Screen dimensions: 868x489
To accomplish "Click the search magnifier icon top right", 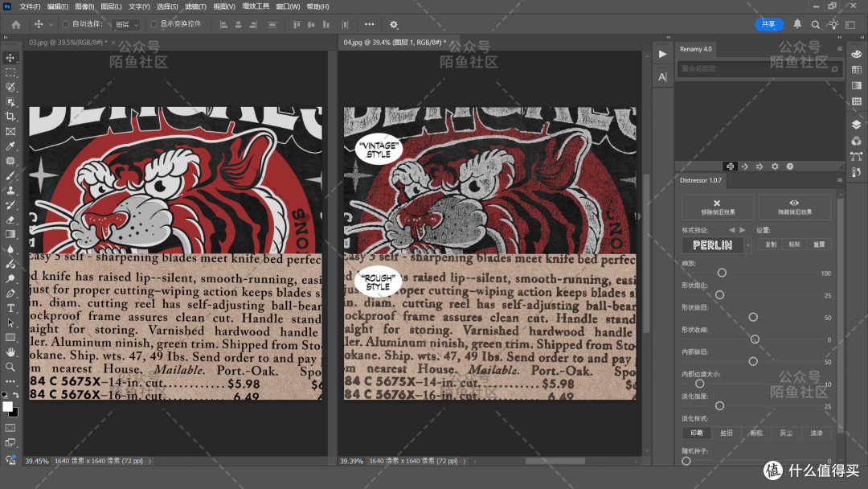I will 816,24.
